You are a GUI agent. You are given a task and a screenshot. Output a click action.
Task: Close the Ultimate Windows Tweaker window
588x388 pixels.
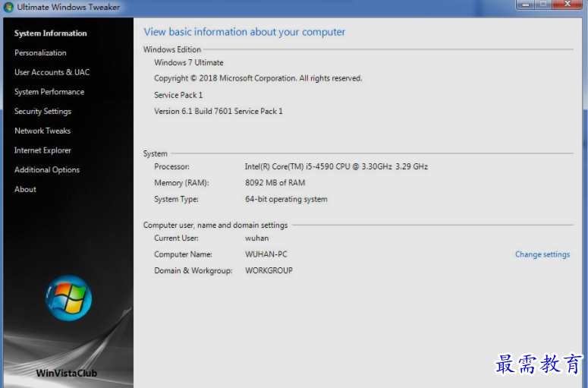566,5
